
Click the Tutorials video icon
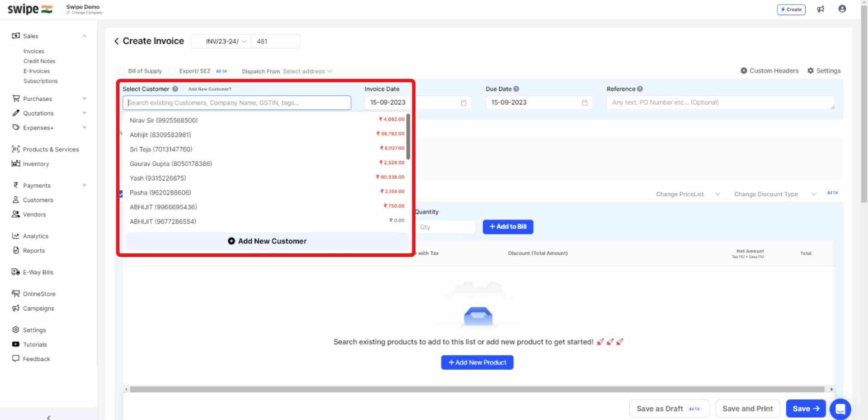click(16, 344)
